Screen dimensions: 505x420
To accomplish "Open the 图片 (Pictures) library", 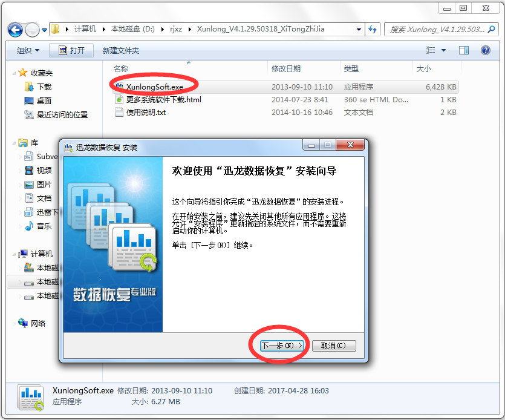I will click(x=44, y=185).
